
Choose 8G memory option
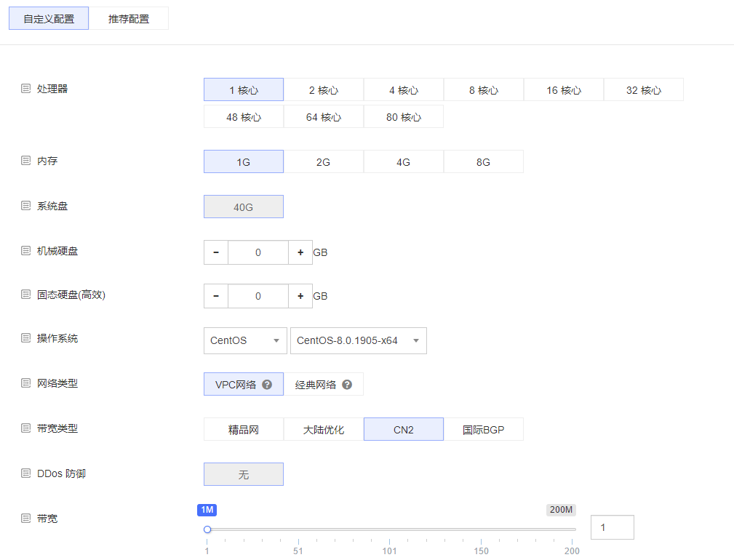point(483,162)
